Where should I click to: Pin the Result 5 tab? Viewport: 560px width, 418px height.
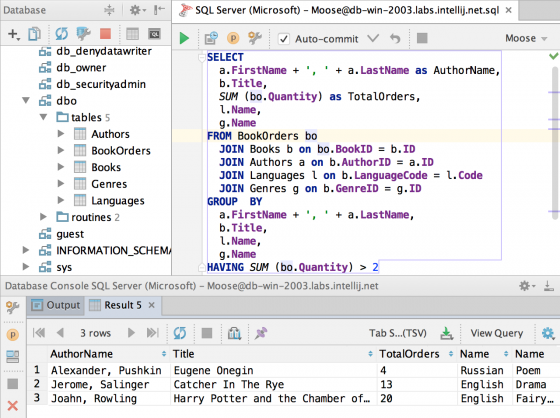click(261, 333)
